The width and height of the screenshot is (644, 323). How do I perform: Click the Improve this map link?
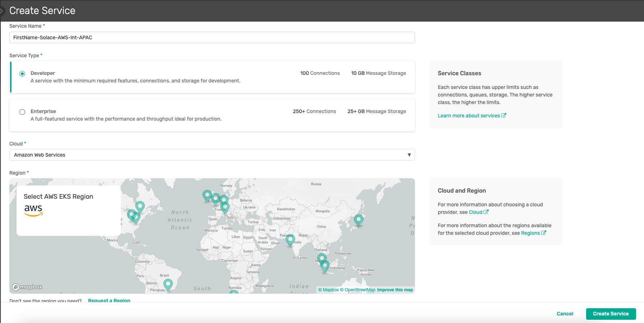395,290
